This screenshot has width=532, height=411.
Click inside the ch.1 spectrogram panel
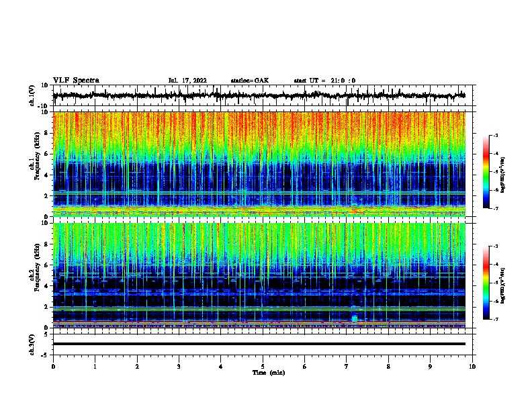tap(259, 164)
